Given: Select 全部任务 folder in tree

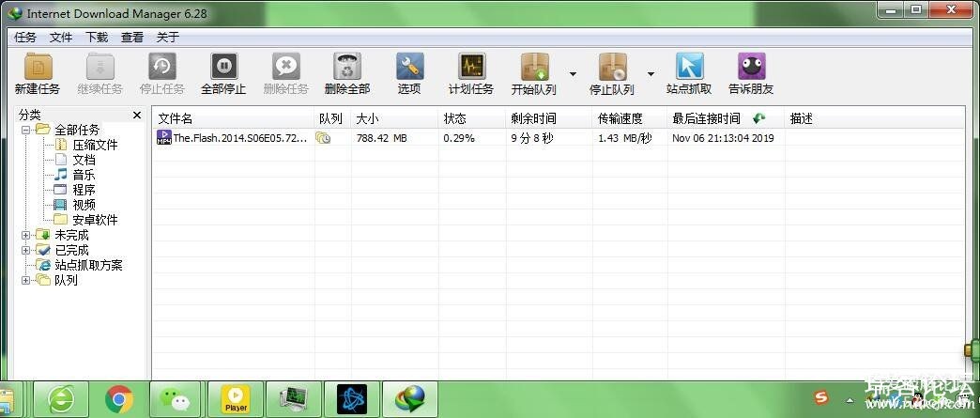Looking at the screenshot, I should tap(77, 131).
